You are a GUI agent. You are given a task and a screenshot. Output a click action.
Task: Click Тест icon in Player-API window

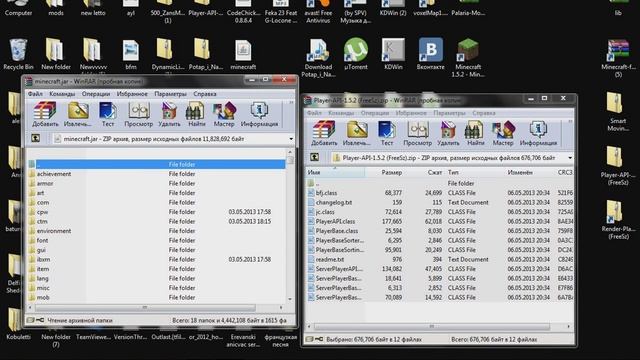pos(387,133)
